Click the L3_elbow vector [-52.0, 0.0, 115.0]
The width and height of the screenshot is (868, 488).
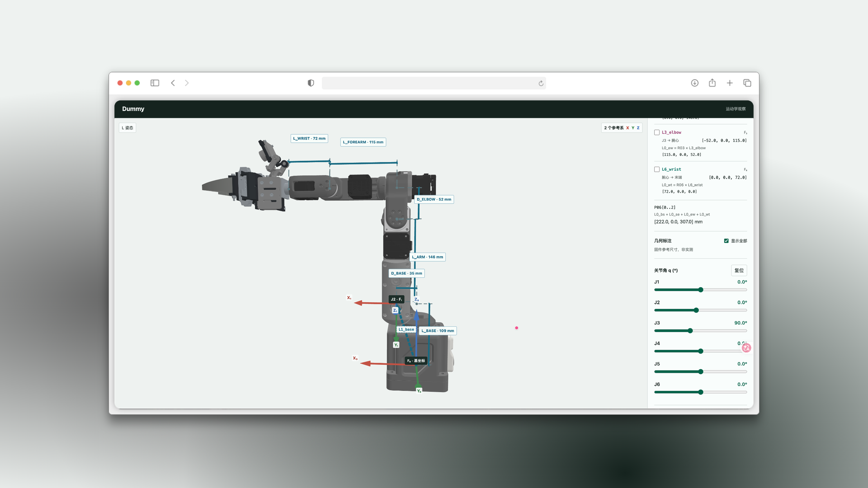tap(724, 141)
